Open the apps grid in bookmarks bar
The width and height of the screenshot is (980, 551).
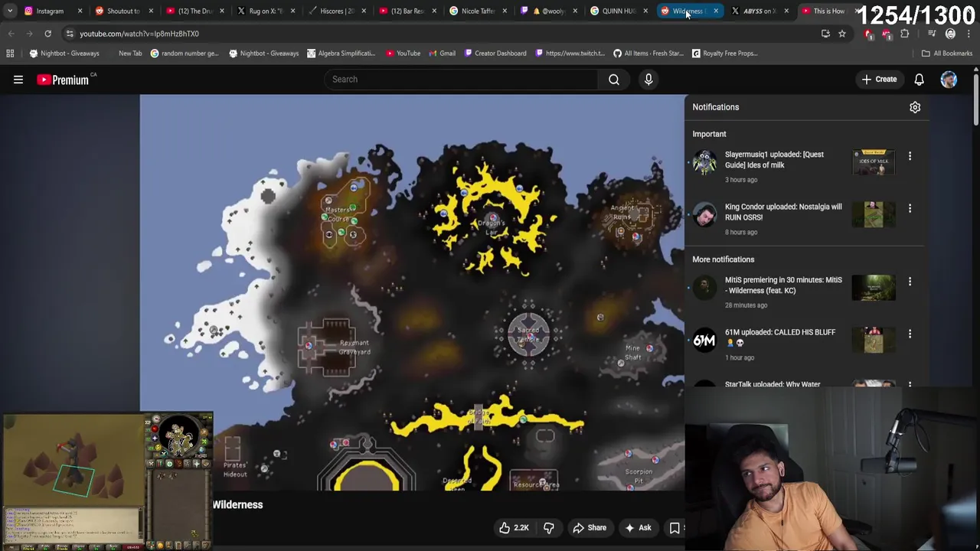(10, 54)
